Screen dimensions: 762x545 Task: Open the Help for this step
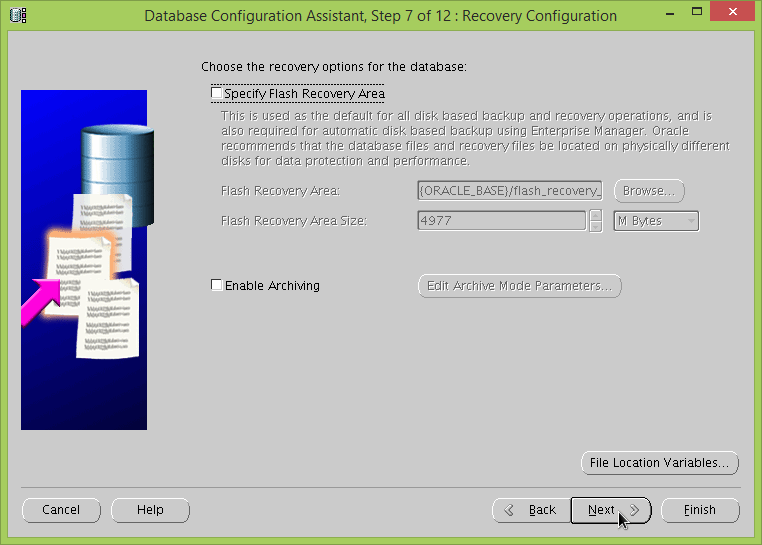pos(150,510)
